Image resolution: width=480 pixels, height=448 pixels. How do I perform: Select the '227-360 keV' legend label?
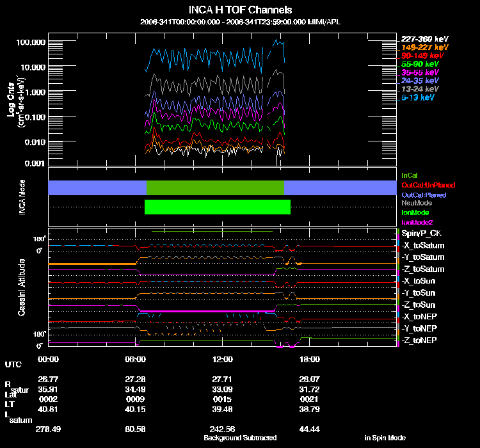[x=424, y=39]
